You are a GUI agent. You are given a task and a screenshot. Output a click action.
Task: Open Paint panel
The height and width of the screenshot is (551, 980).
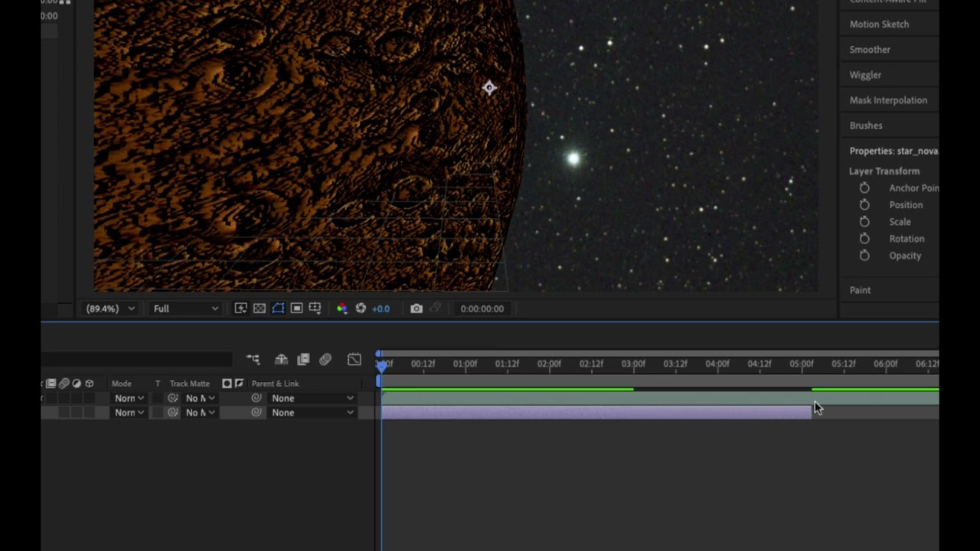point(860,290)
